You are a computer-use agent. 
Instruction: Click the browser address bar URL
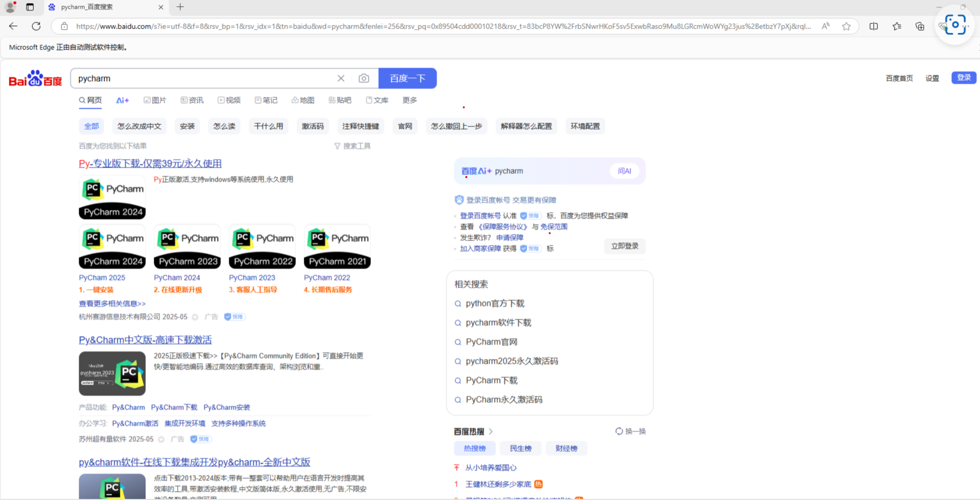click(443, 26)
